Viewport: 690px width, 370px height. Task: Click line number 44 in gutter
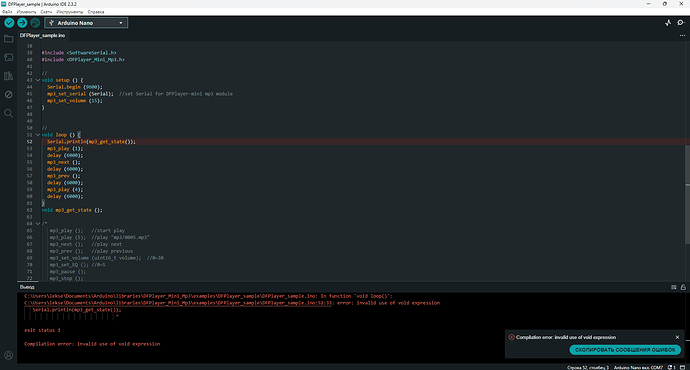29,87
